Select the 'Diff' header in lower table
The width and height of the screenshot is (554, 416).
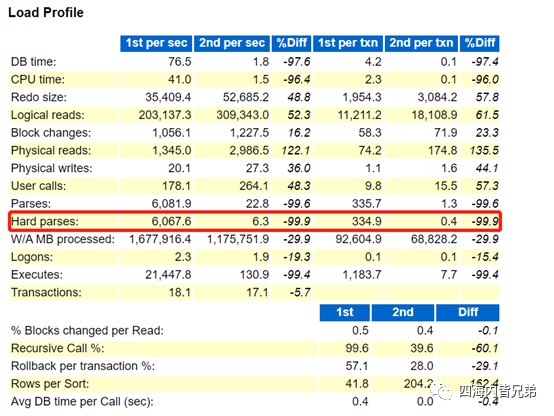pyautogui.click(x=468, y=312)
